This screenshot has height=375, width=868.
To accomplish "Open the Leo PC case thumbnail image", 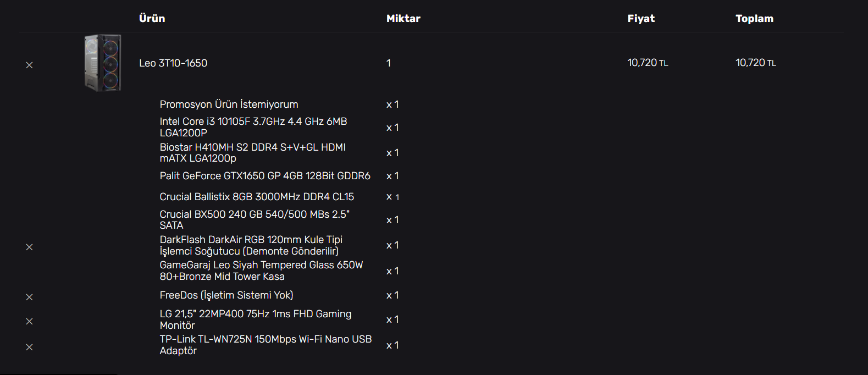I will click(103, 63).
